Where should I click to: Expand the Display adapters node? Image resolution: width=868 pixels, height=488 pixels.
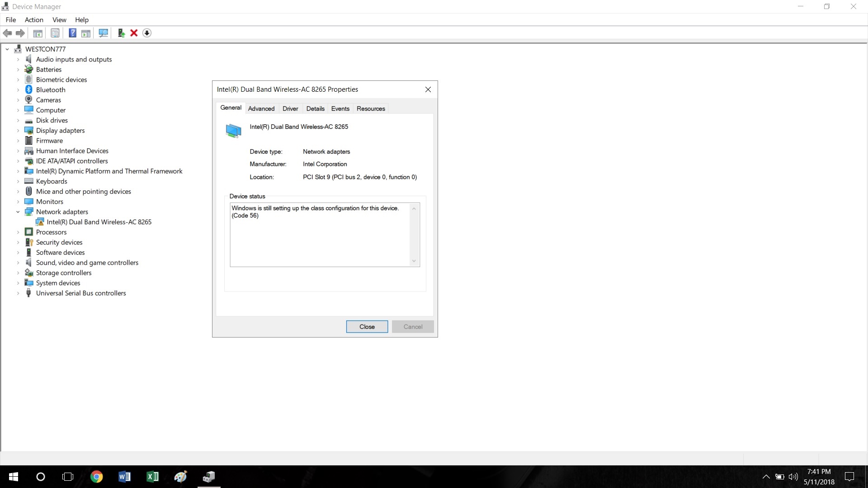click(18, 131)
